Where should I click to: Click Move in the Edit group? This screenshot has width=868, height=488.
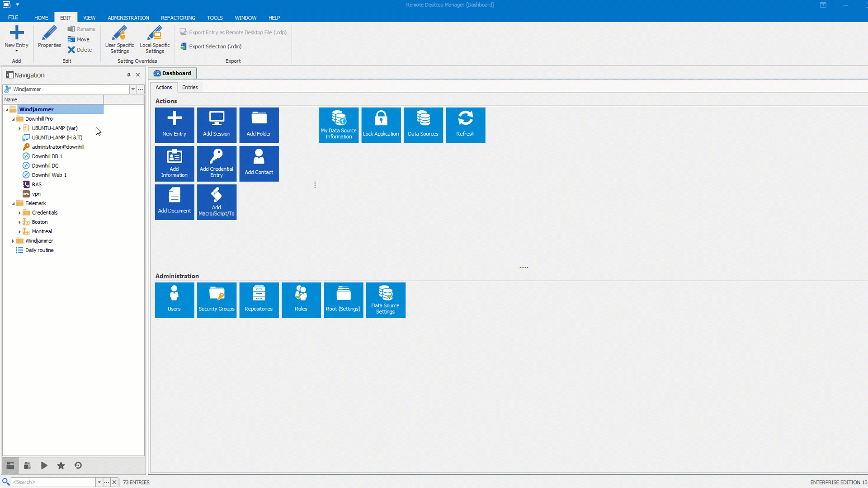(x=79, y=39)
